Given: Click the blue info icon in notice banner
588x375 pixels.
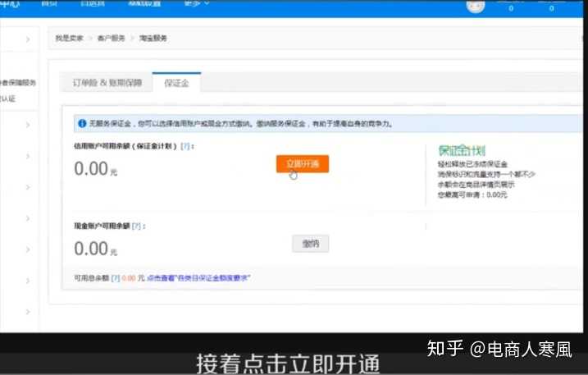Looking at the screenshot, I should [x=82, y=124].
